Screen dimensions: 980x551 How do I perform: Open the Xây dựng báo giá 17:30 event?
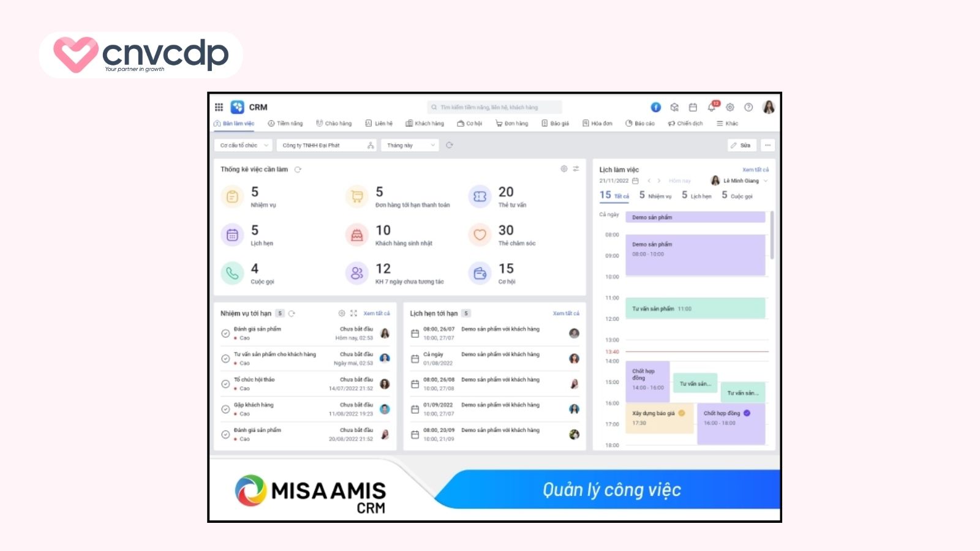(659, 418)
